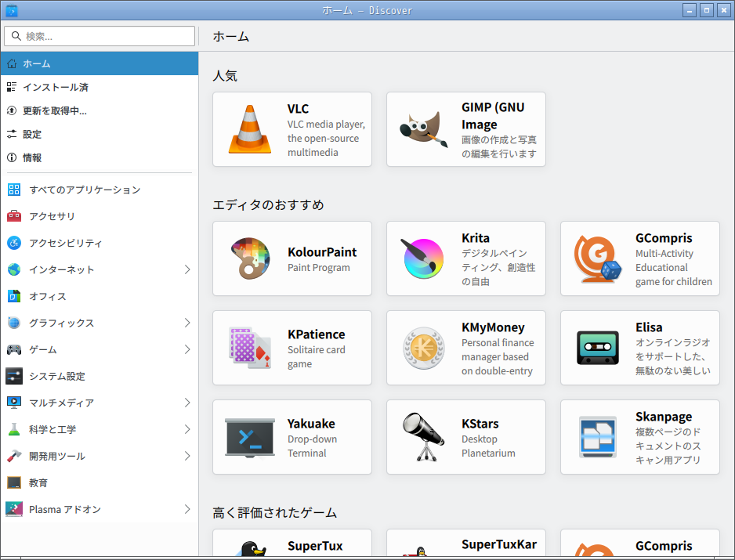Click the Elisa cassette tape icon
Screen dimensions: 735x560
598,348
